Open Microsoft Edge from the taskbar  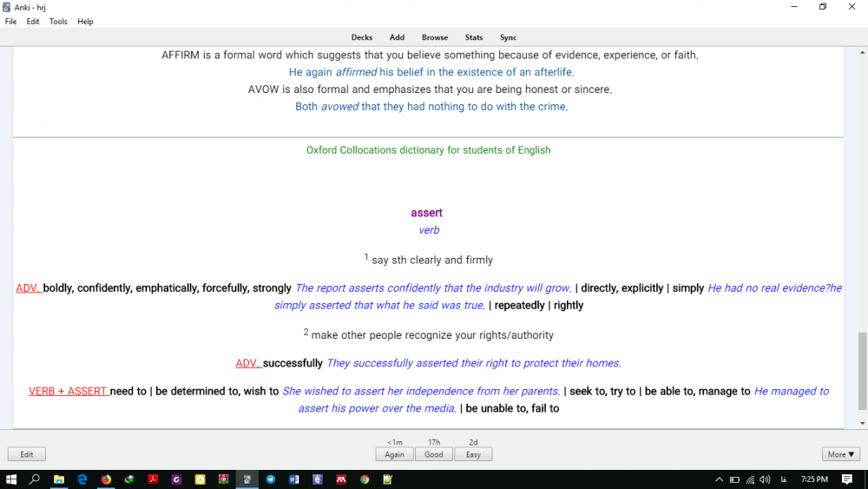[x=82, y=479]
